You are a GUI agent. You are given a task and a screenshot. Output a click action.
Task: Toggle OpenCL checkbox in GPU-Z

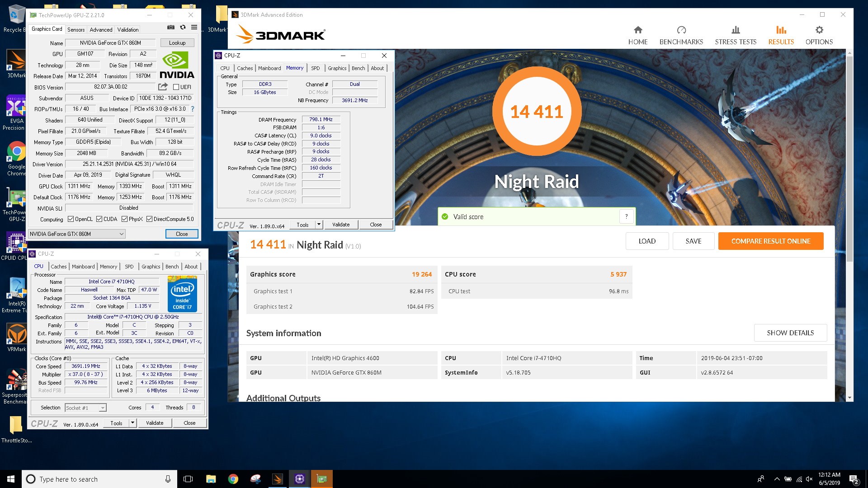(71, 219)
